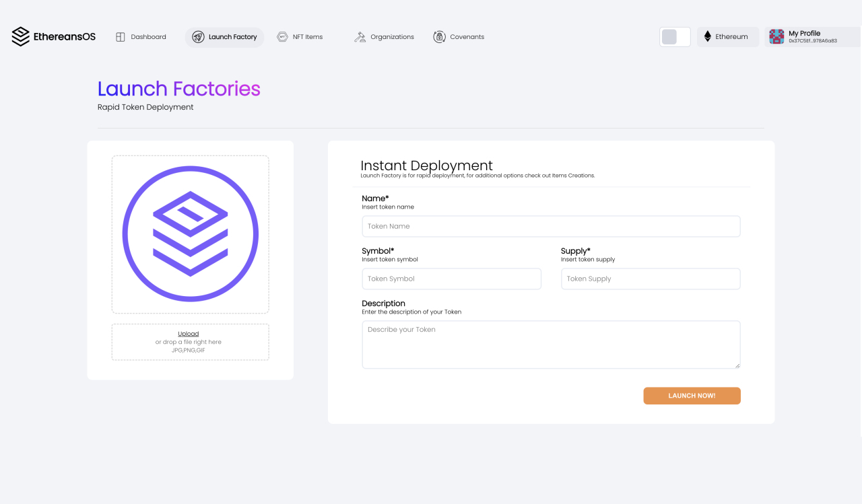Viewport: 862px width, 504px height.
Task: Open NFT Items via its hexagon icon
Action: point(281,36)
